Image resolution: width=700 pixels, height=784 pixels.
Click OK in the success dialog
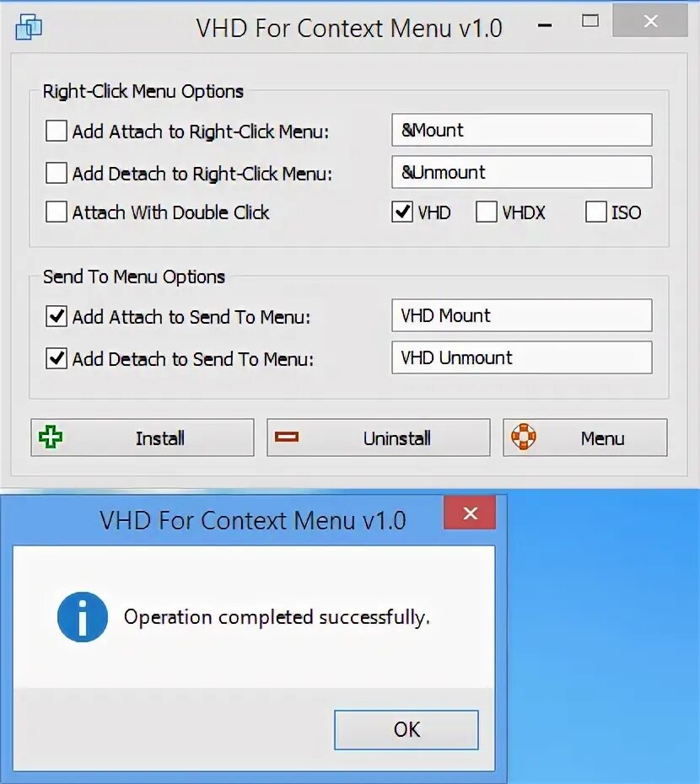[407, 730]
